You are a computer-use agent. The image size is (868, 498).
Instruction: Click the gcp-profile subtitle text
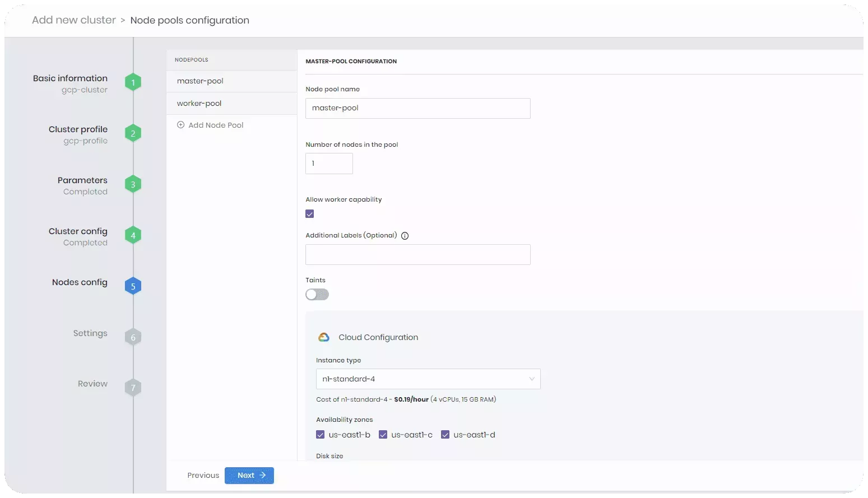click(x=86, y=141)
